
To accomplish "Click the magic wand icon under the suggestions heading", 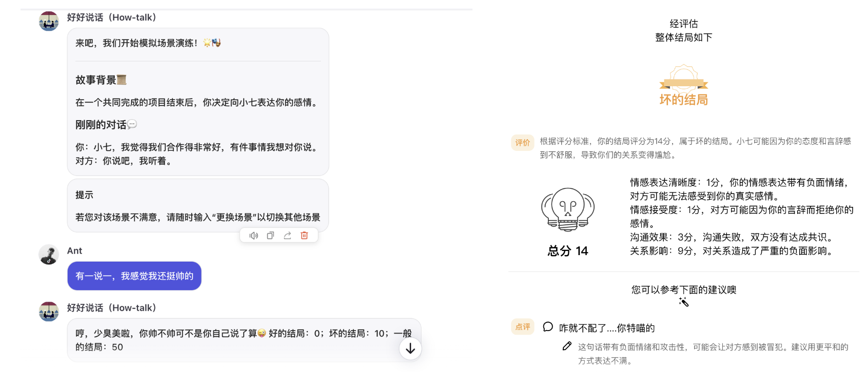I will pyautogui.click(x=683, y=302).
